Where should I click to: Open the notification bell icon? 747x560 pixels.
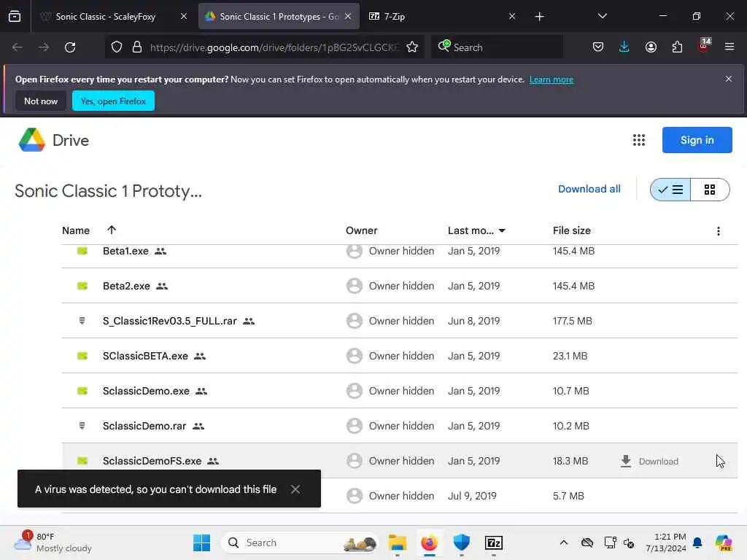[x=697, y=542]
